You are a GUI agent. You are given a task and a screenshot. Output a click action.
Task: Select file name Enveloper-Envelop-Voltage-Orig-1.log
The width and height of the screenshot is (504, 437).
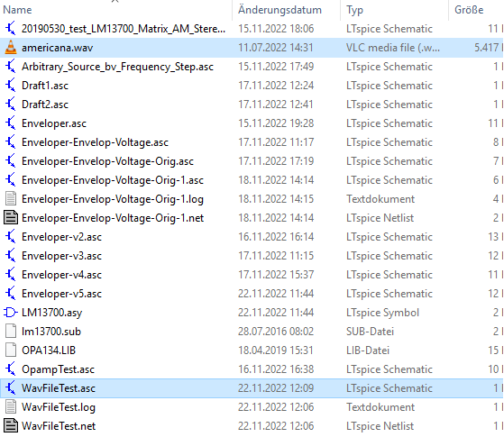pyautogui.click(x=113, y=199)
